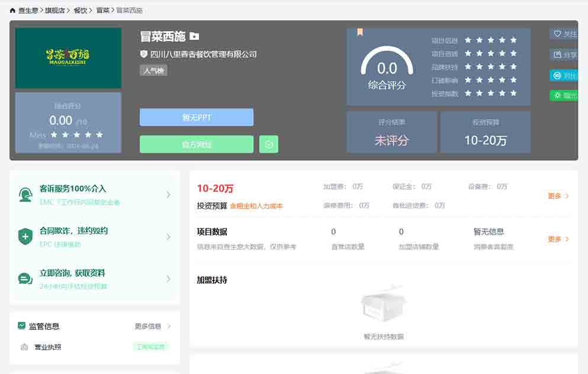This screenshot has height=374, width=588.
Task: Click the star row under the 0.00 score
Action: [76, 134]
